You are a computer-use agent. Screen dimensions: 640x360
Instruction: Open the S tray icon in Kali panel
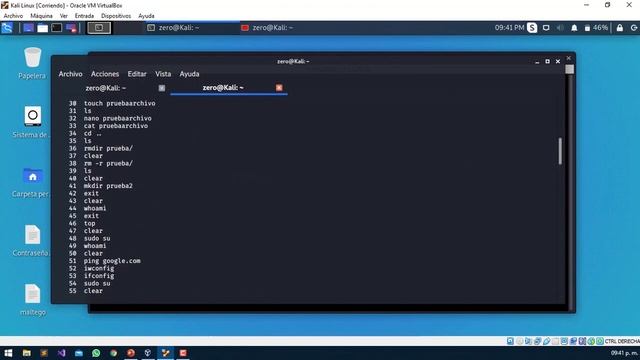[532, 28]
